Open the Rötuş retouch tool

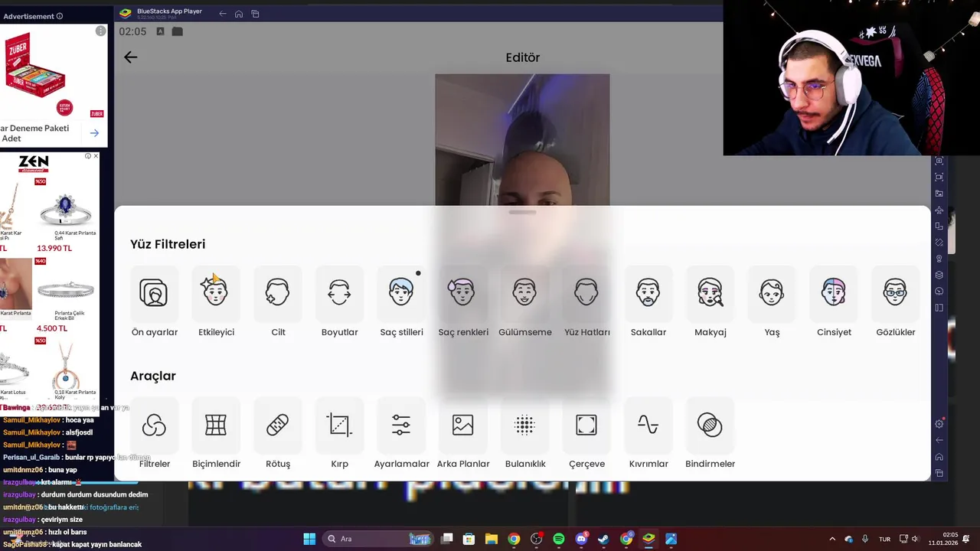[x=278, y=434]
